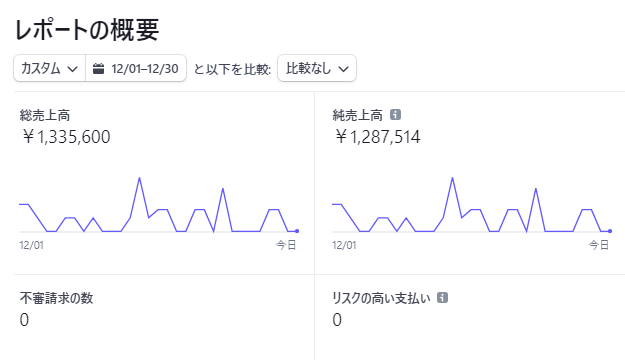Click the endpoint dot on the 総売上高 chart
Screen dimensions: 625x360
(297, 231)
